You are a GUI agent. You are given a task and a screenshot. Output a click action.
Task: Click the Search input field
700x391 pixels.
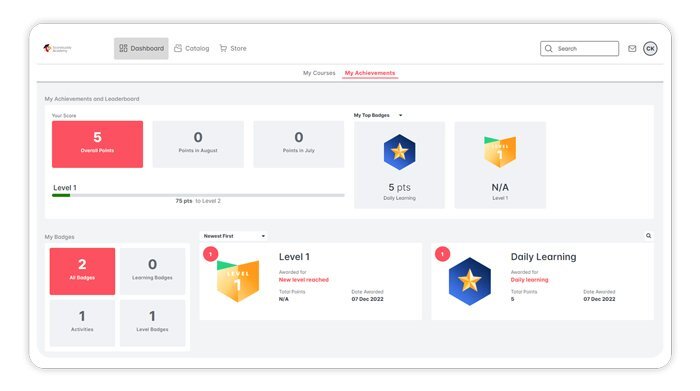tap(579, 49)
